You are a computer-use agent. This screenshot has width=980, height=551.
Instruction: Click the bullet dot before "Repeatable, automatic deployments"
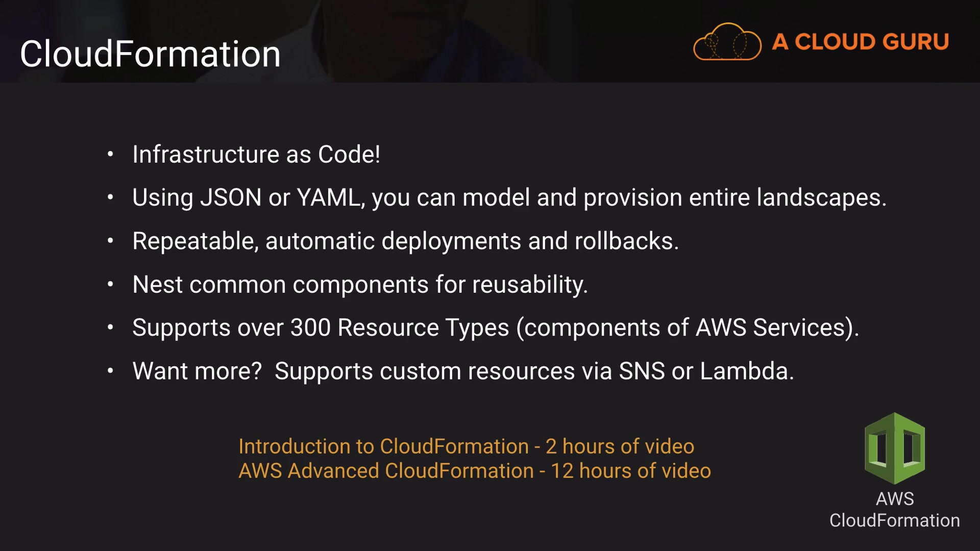[110, 241]
